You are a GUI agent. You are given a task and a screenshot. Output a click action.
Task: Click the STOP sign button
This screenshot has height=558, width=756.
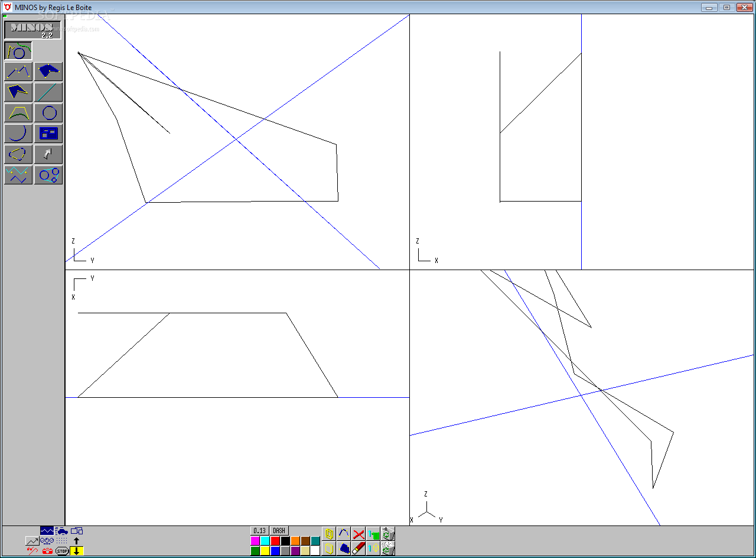pos(62,551)
